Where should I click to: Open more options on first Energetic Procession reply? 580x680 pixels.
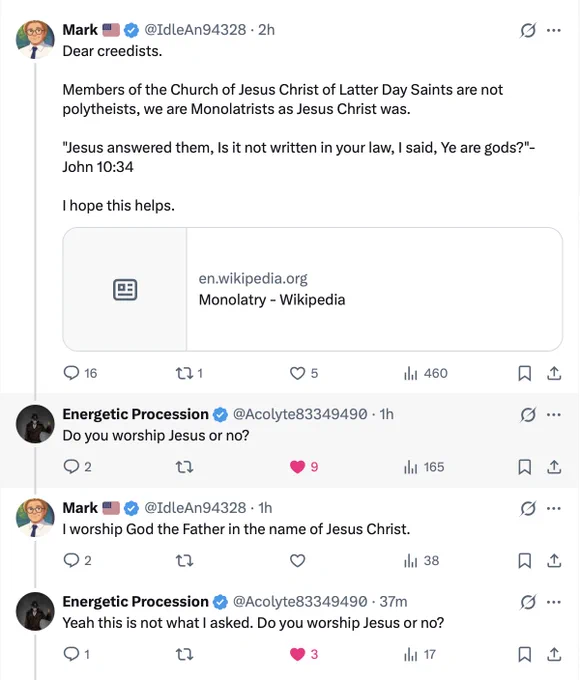(x=554, y=415)
